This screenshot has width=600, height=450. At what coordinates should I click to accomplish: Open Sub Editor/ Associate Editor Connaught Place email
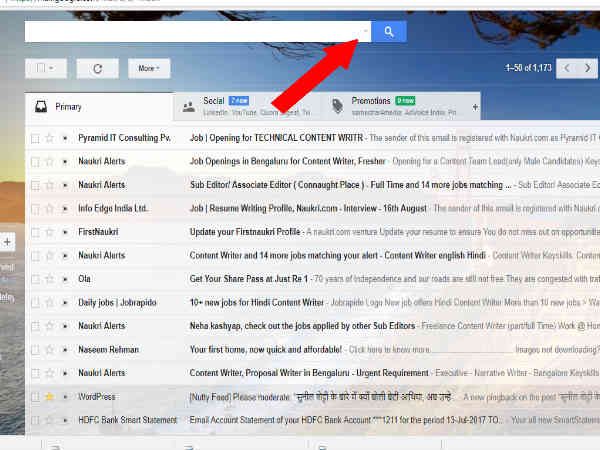coord(350,185)
